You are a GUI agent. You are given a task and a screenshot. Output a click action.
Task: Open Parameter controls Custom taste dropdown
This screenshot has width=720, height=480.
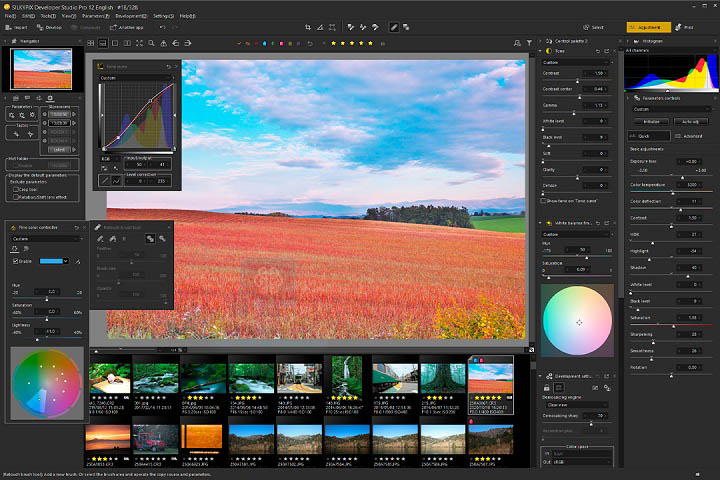[671, 109]
